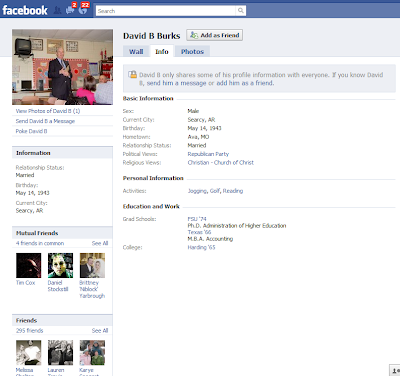Click the Facebook logo
400x376 pixels.
(25, 10)
